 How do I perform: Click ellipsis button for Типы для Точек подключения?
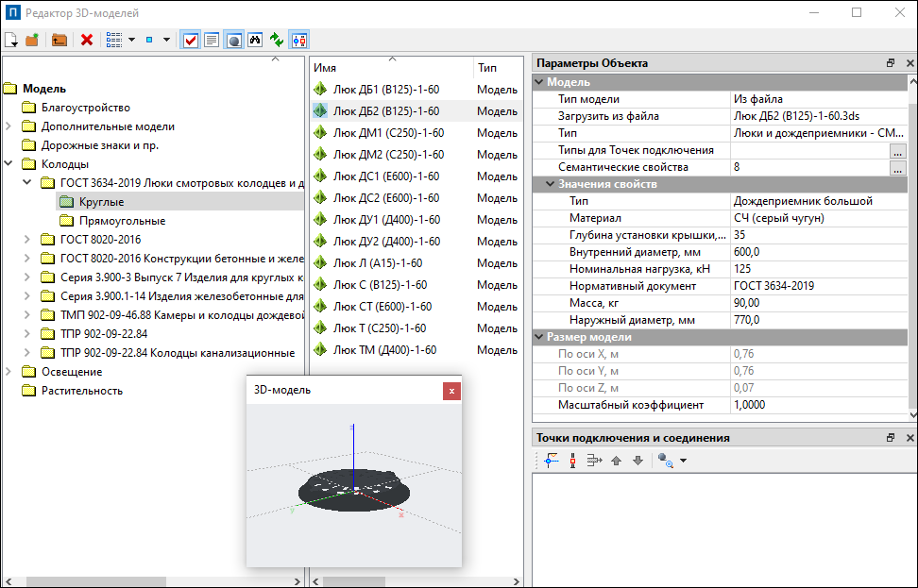pyautogui.click(x=897, y=150)
